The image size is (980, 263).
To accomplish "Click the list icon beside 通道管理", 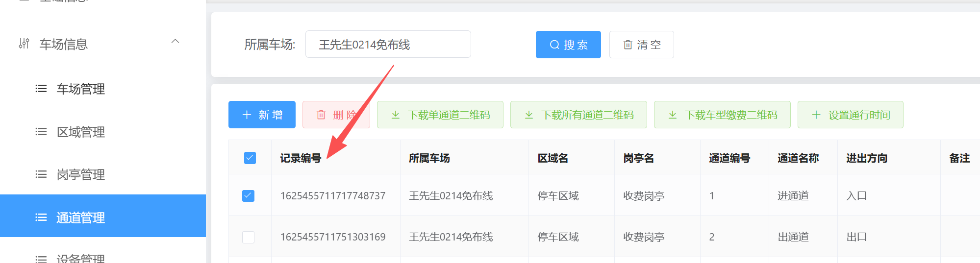I will coord(41,217).
